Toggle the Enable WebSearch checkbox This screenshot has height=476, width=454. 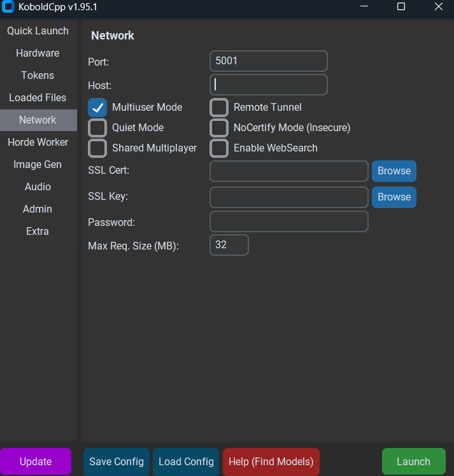coord(219,148)
